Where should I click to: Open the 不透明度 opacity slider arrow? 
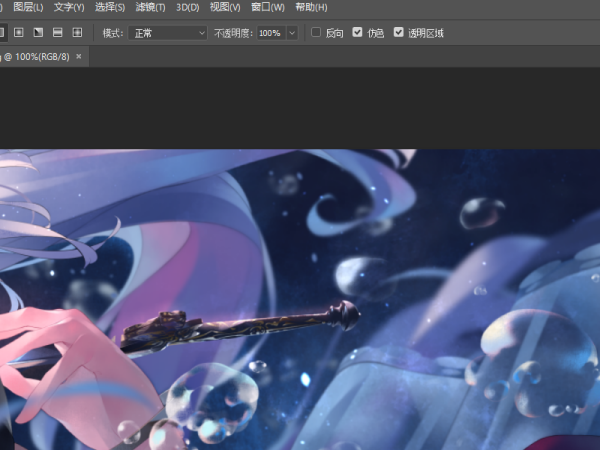click(292, 33)
